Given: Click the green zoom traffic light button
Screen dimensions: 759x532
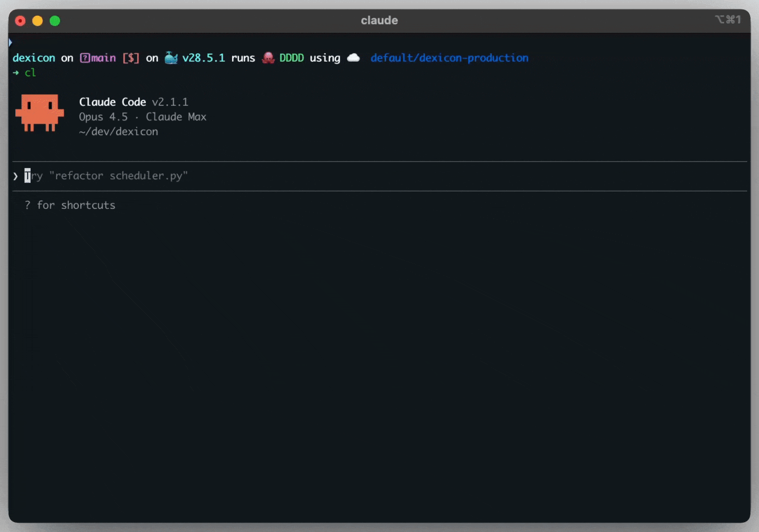Looking at the screenshot, I should (55, 21).
